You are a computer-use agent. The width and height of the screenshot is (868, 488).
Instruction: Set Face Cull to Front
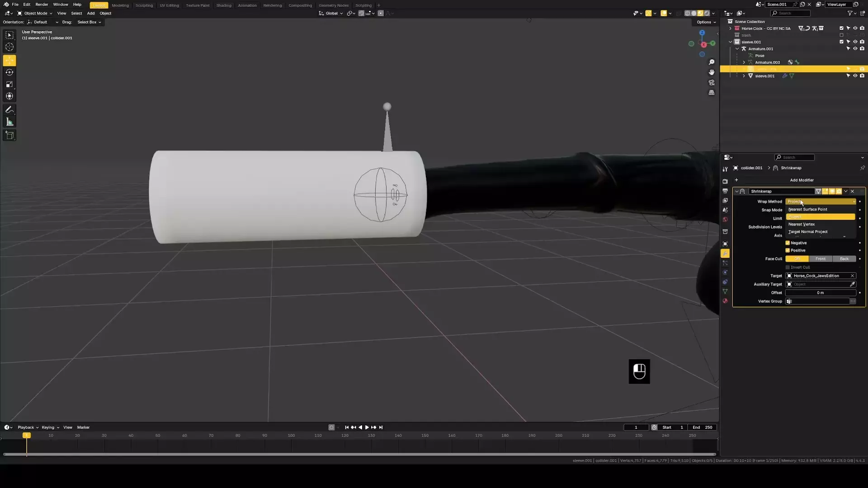tap(820, 259)
